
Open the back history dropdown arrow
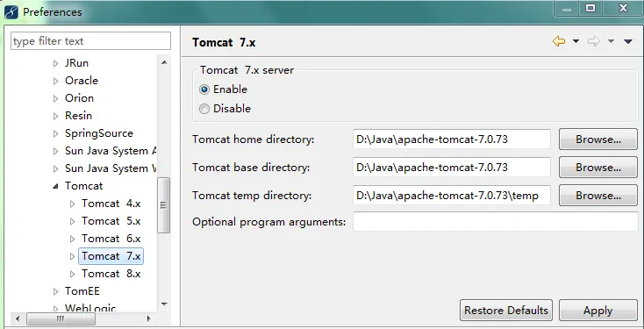[x=576, y=41]
